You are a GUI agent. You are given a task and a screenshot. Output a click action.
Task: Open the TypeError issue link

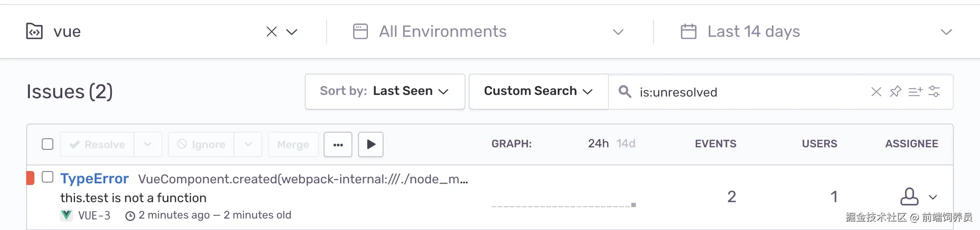[95, 179]
